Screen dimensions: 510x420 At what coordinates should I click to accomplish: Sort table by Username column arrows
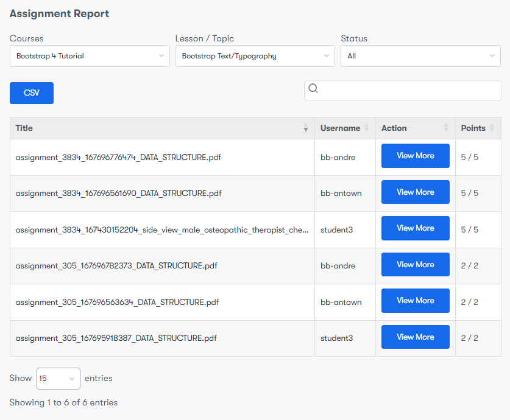click(x=367, y=128)
